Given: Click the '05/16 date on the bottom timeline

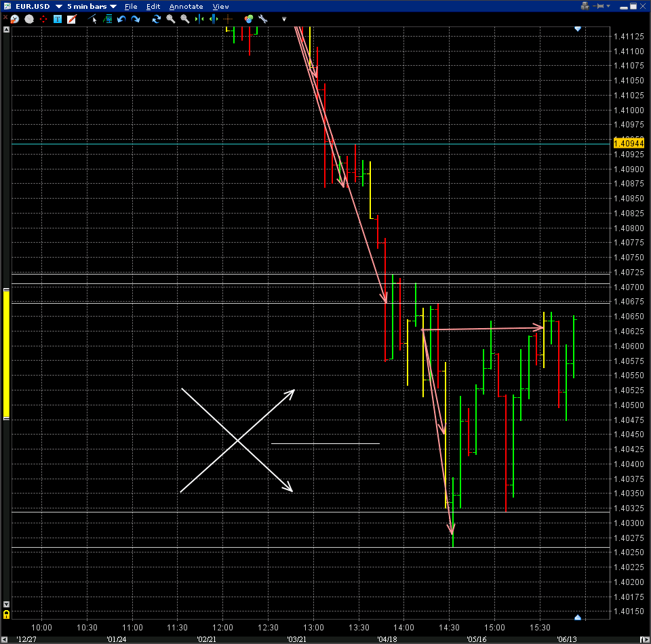Looking at the screenshot, I should 477,639.
